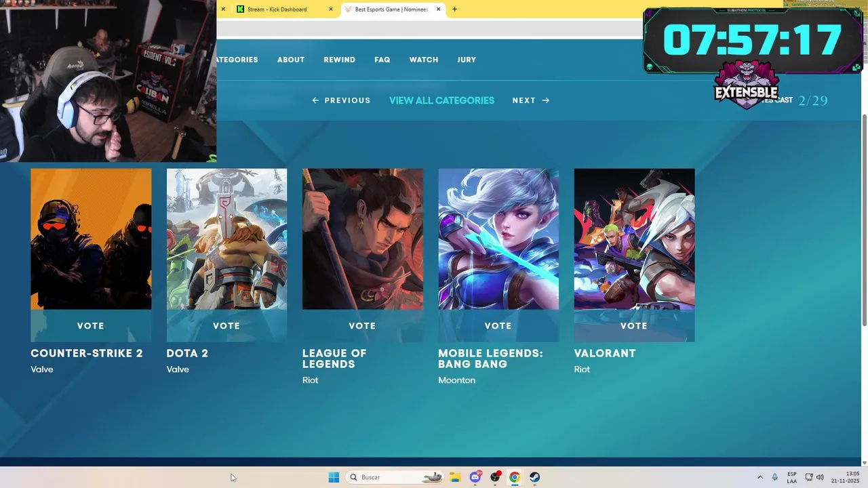This screenshot has width=868, height=488.
Task: Click the taskbar Buscar search box
Action: (x=396, y=477)
